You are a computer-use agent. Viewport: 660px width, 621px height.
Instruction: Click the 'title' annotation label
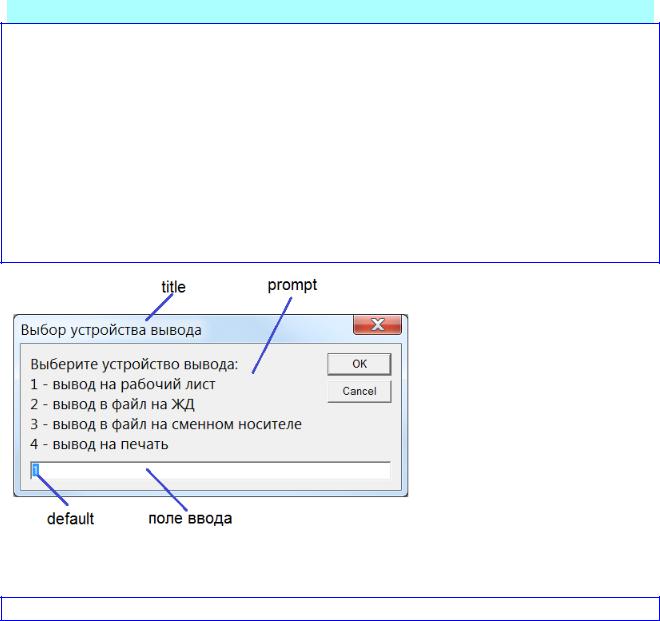173,287
